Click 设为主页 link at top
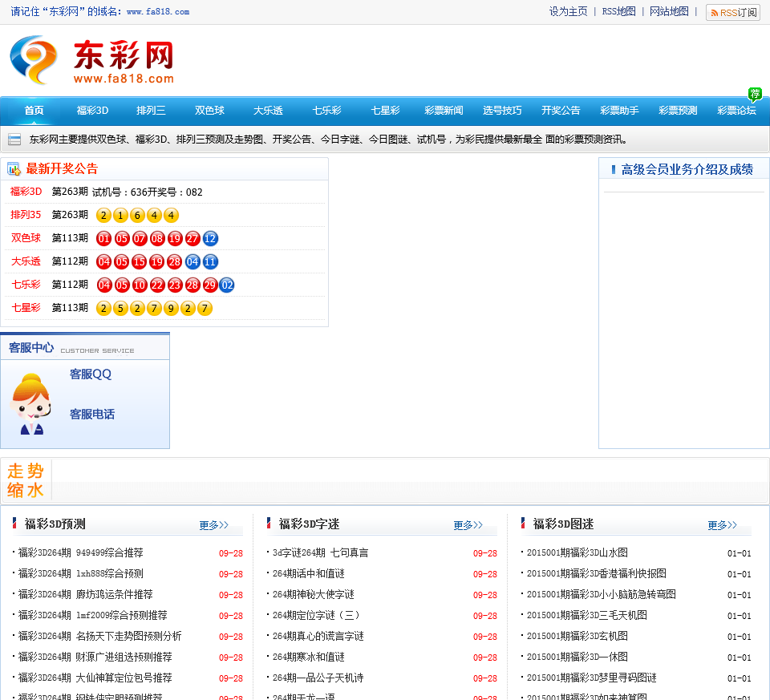Image resolution: width=770 pixels, height=700 pixels. (x=568, y=12)
